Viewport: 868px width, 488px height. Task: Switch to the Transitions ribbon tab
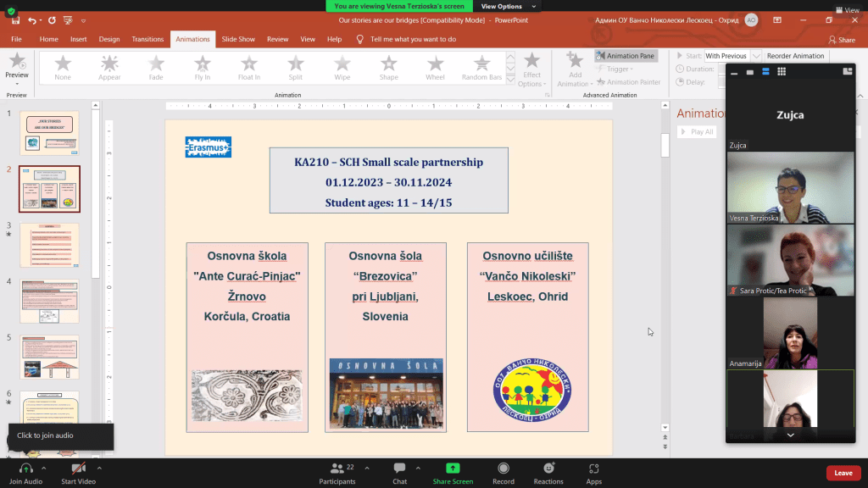[x=147, y=39]
